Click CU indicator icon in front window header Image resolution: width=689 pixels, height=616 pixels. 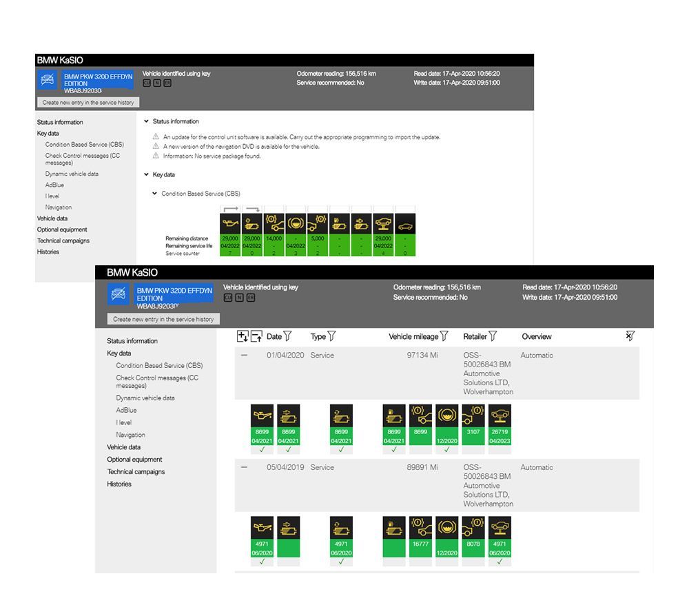227,298
